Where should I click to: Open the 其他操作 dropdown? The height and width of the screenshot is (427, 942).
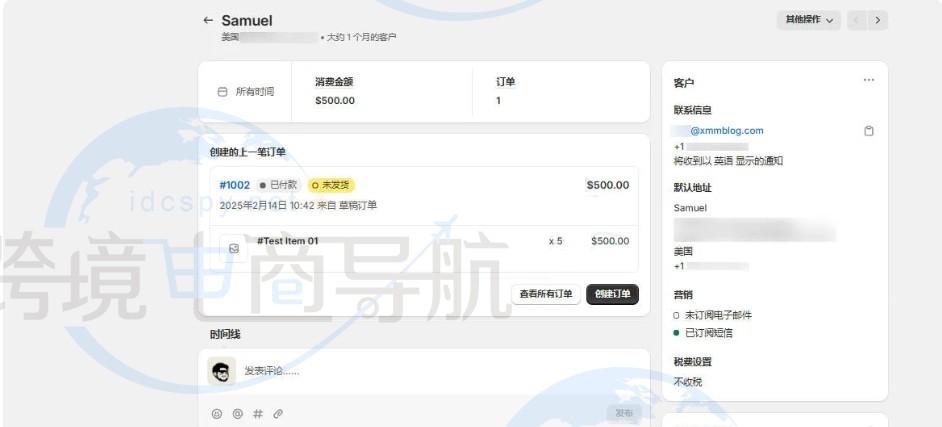pyautogui.click(x=808, y=20)
